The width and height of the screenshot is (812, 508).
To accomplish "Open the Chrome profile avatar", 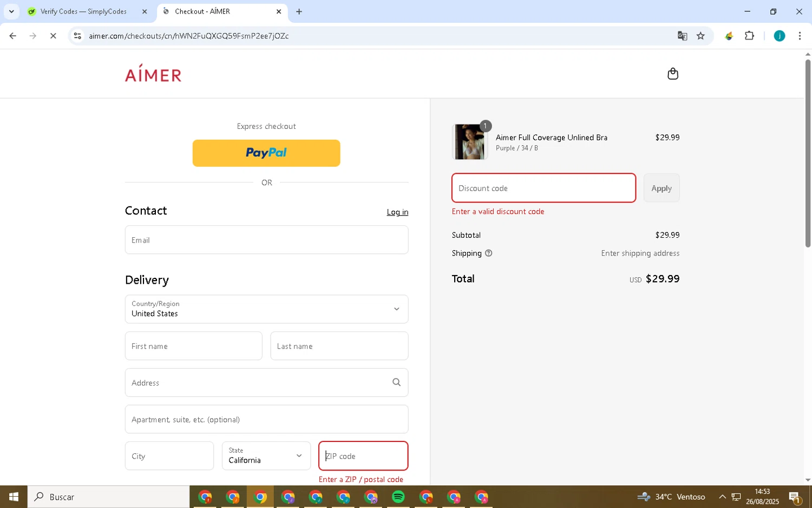I will tap(779, 36).
